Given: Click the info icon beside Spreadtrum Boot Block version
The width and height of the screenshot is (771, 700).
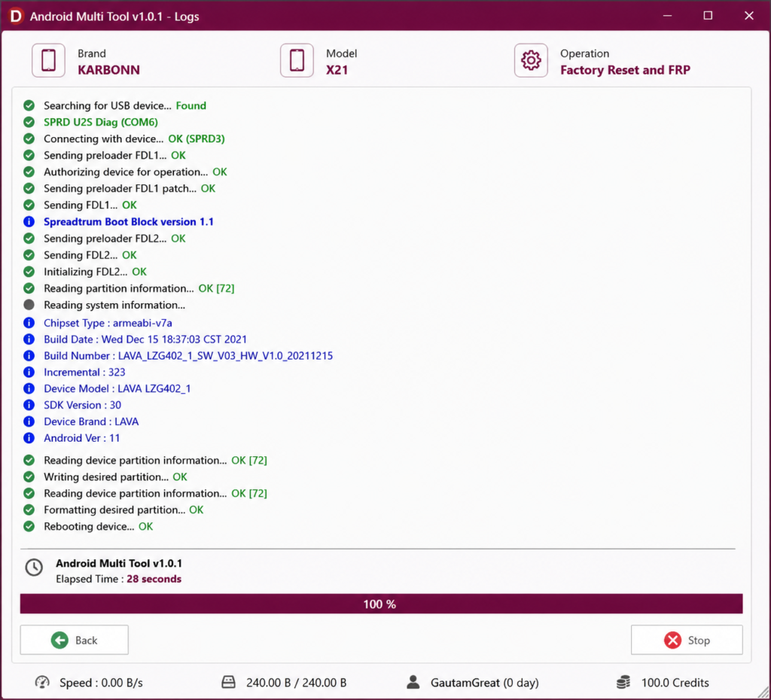Looking at the screenshot, I should pos(29,222).
